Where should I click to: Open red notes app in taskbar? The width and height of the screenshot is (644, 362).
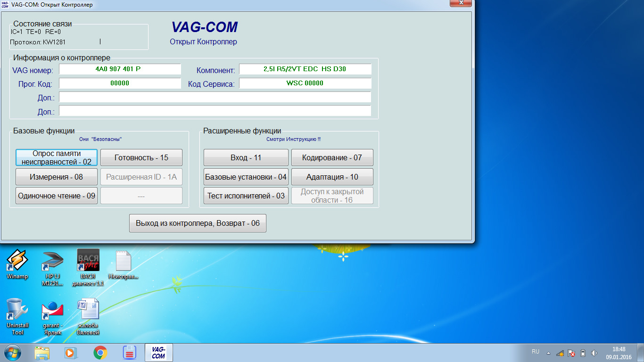pyautogui.click(x=129, y=352)
